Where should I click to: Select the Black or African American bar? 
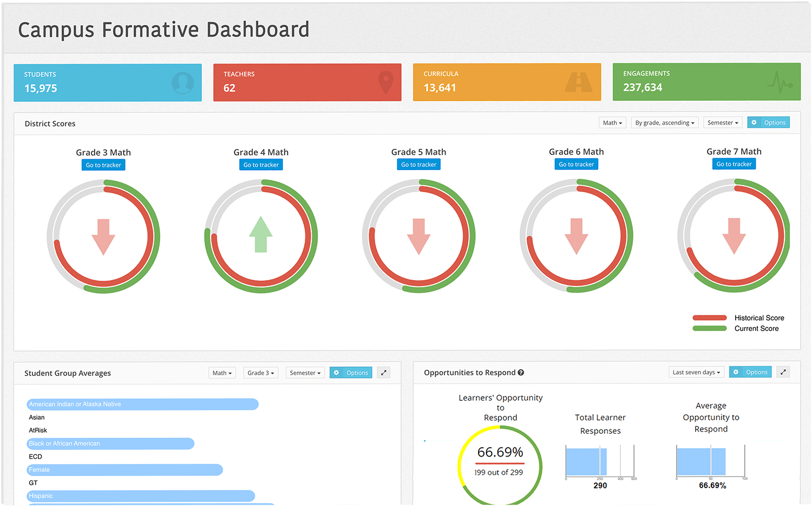click(x=110, y=444)
